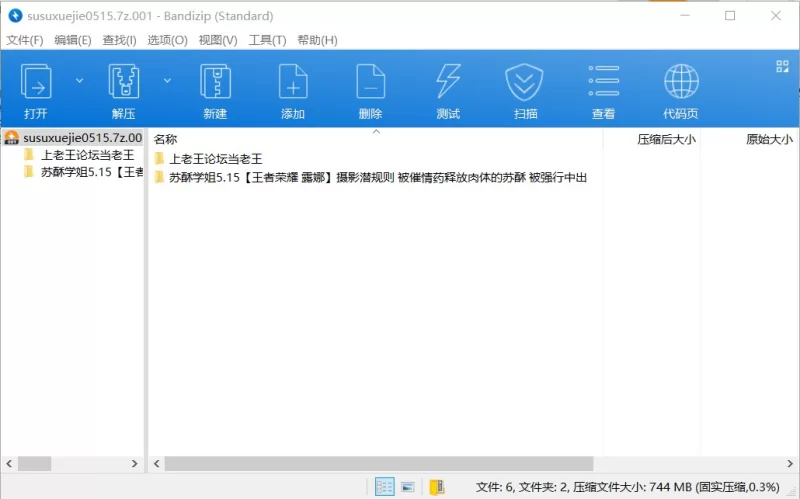Click tree panel scroll left arrow
This screenshot has width=800, height=499.
(x=9, y=463)
